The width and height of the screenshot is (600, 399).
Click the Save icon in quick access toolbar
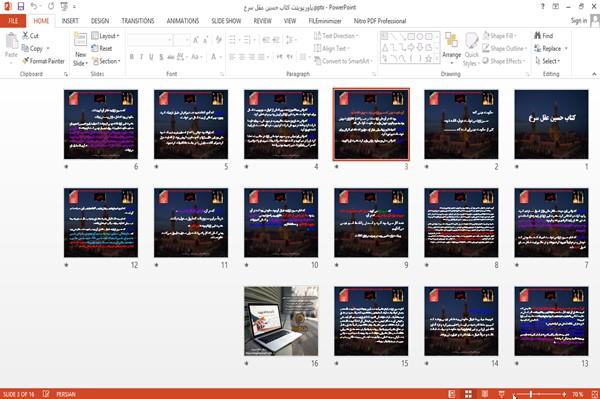pos(21,6)
